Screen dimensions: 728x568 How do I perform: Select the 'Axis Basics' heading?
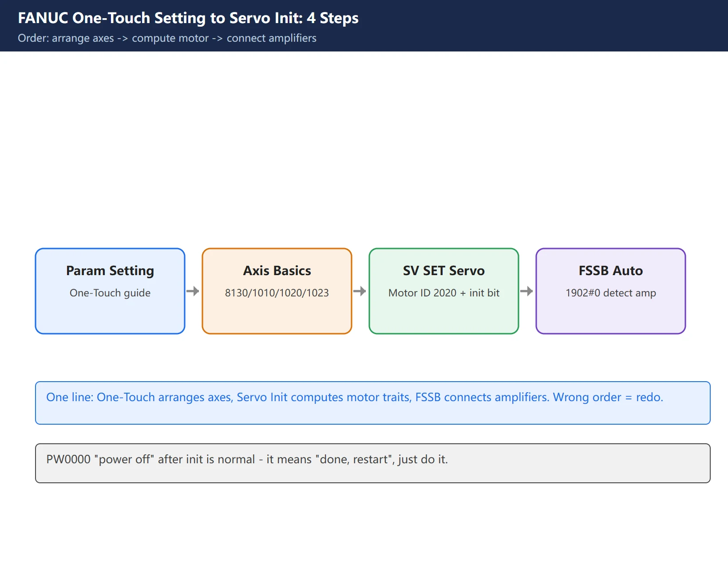(x=277, y=271)
